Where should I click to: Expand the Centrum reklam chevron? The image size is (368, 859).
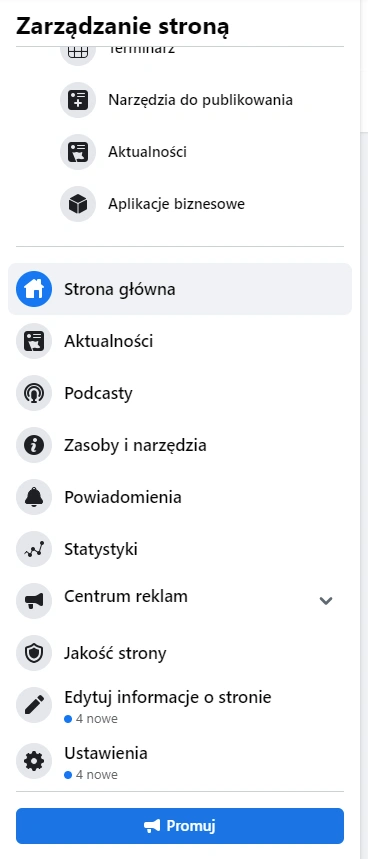(326, 600)
